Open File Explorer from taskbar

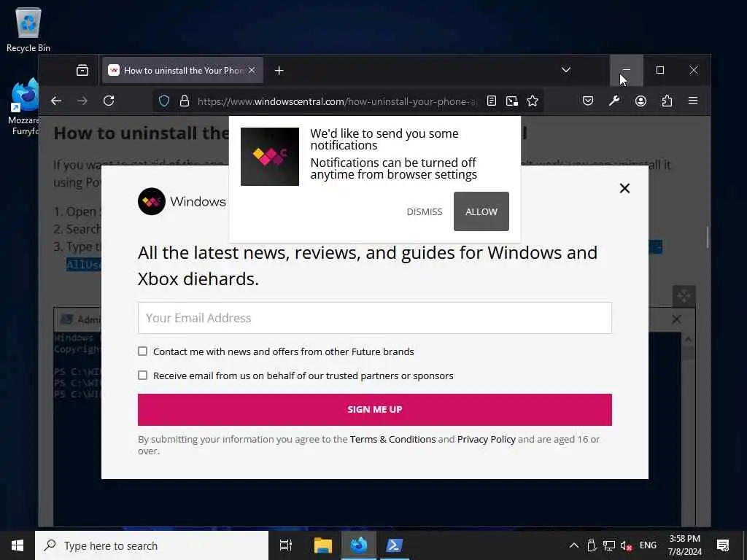tap(322, 545)
